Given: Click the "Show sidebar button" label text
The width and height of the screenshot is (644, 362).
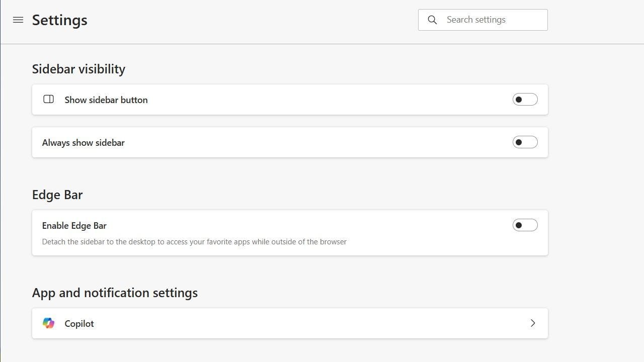Looking at the screenshot, I should (x=106, y=100).
